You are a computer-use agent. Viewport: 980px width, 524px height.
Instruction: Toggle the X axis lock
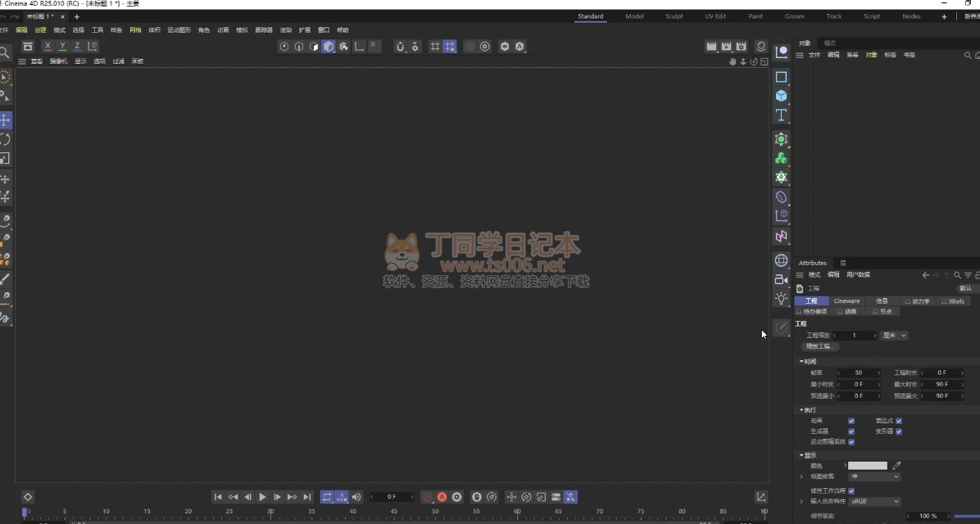[x=48, y=46]
